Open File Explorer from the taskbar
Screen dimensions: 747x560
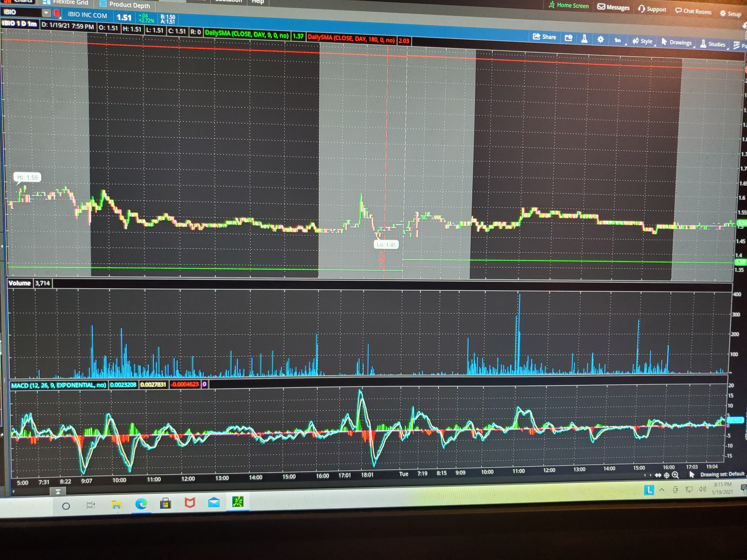[117, 505]
